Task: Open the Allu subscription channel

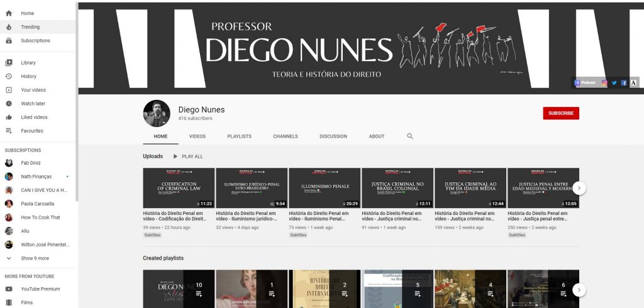Action: coord(37,231)
